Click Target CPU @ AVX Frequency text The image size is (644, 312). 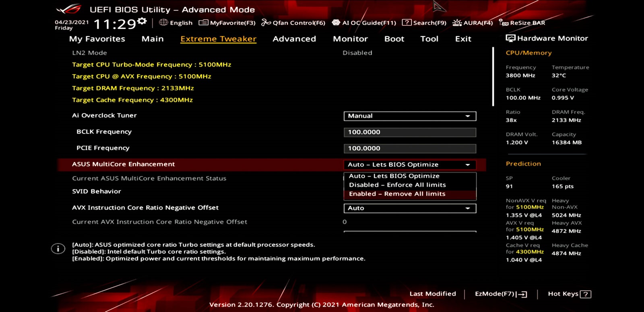(x=141, y=77)
